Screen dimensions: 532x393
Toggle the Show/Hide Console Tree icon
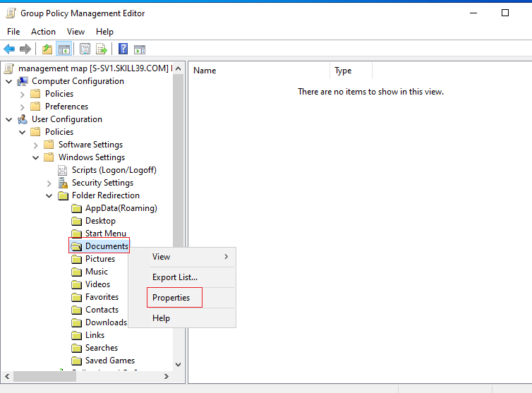[x=64, y=49]
